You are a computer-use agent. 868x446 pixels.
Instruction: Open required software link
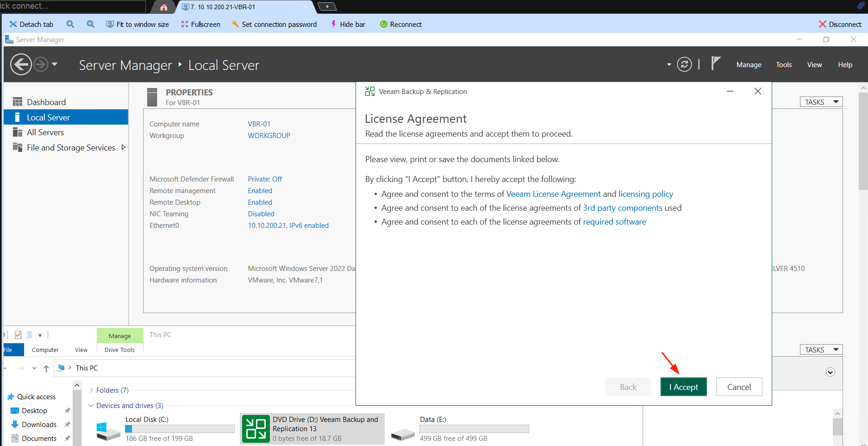614,222
